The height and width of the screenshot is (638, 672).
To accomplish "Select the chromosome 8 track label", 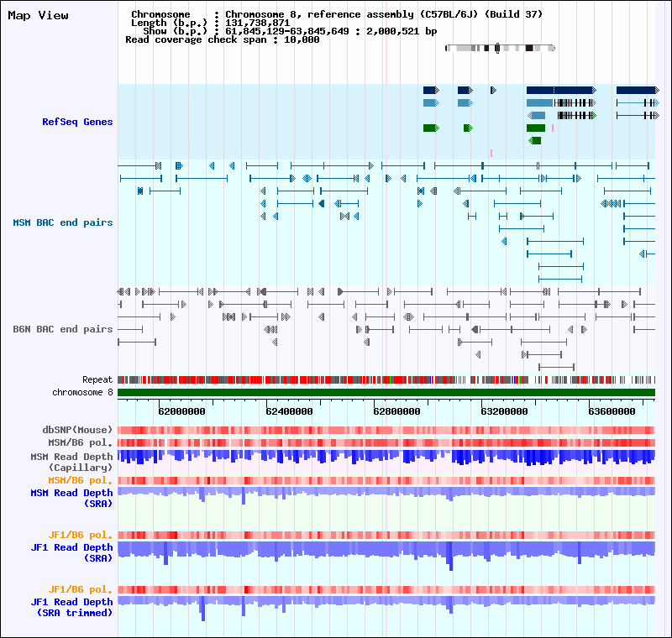I will tap(82, 392).
